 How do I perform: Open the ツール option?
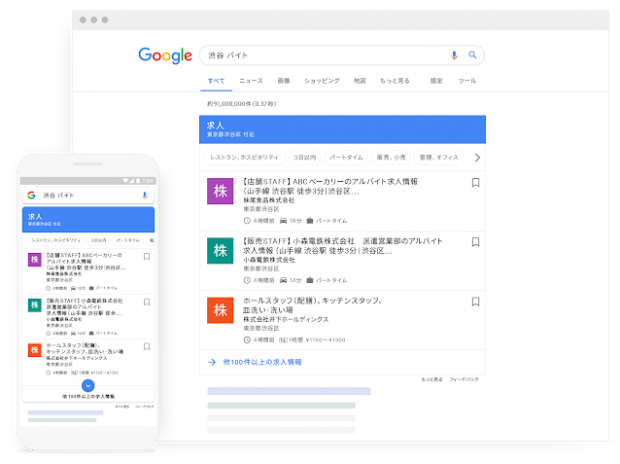[467, 81]
